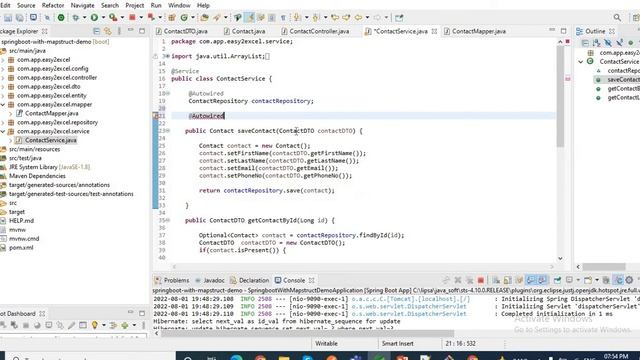The width and height of the screenshot is (640, 360).
Task: Switch to ContactDTO.java editor tab
Action: tap(181, 31)
